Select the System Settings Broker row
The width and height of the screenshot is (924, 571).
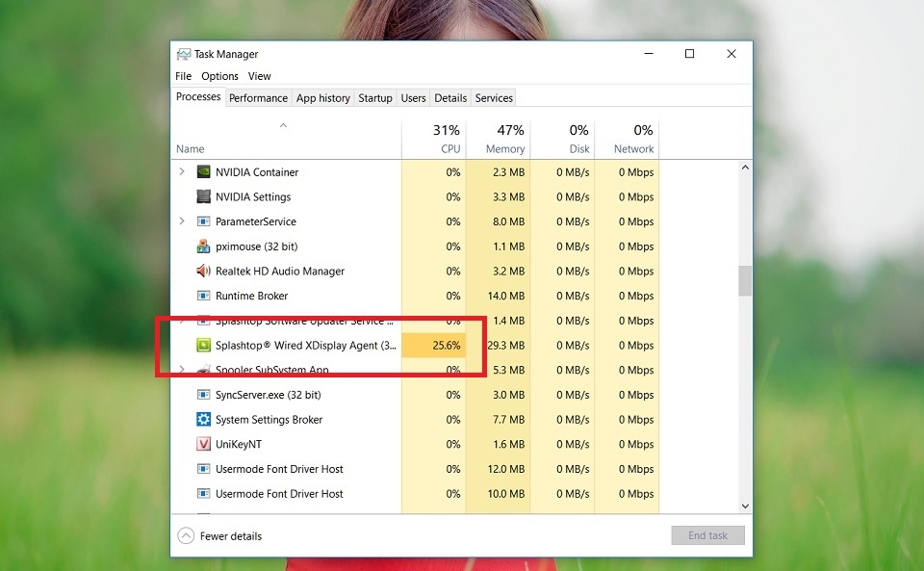point(415,420)
